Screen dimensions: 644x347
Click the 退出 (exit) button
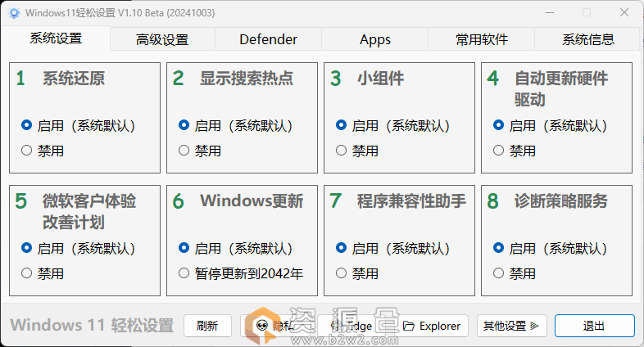pos(594,326)
